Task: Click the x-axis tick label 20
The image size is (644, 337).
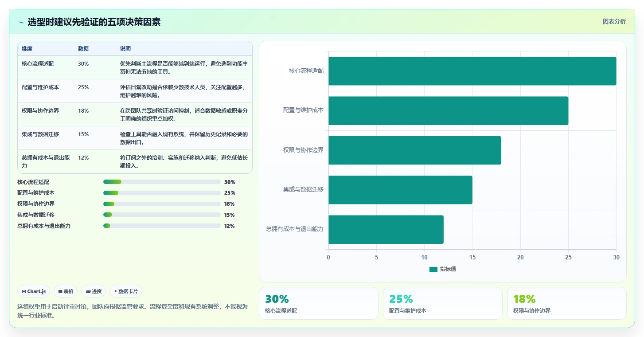Action: [x=520, y=257]
